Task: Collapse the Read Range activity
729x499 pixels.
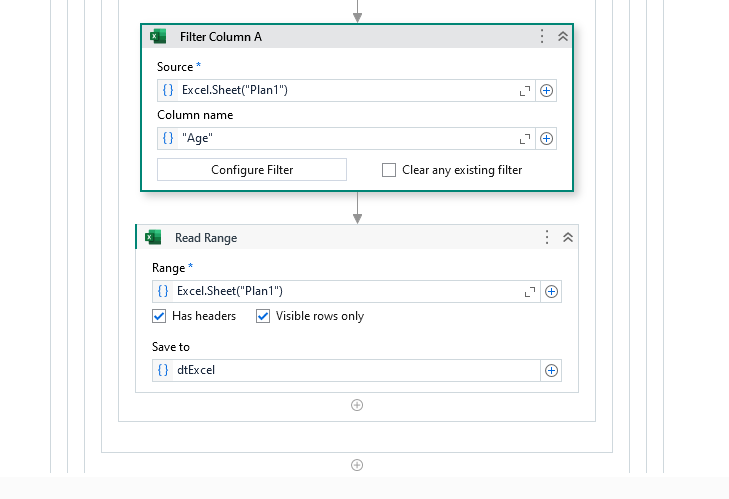Action: (x=568, y=237)
